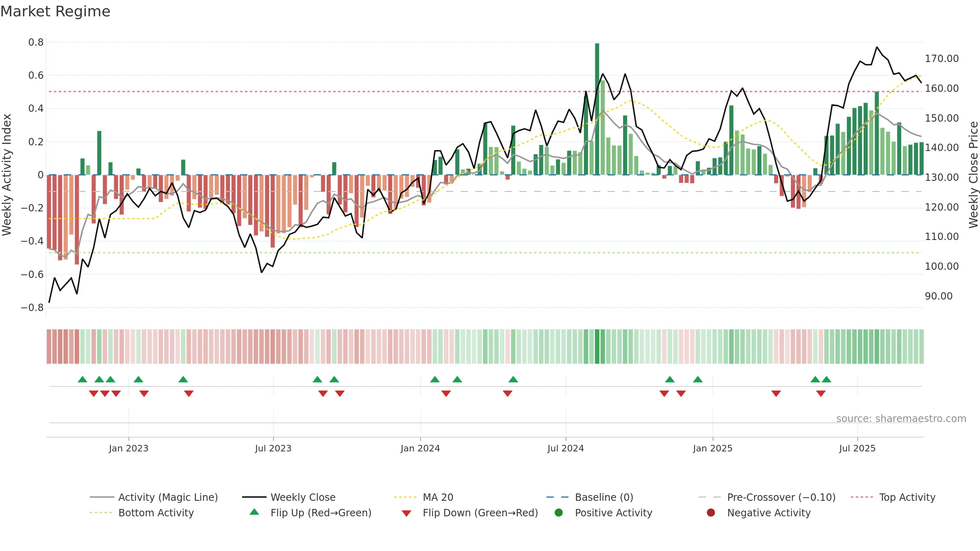
Task: Toggle Flip Down (Green→Red) legend entry
Action: point(470,513)
